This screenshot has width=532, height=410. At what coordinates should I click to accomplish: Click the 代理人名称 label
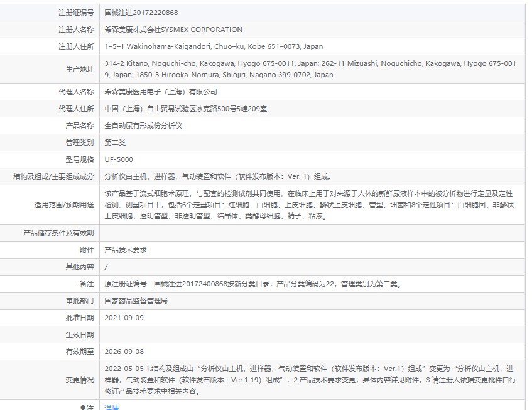click(x=76, y=92)
